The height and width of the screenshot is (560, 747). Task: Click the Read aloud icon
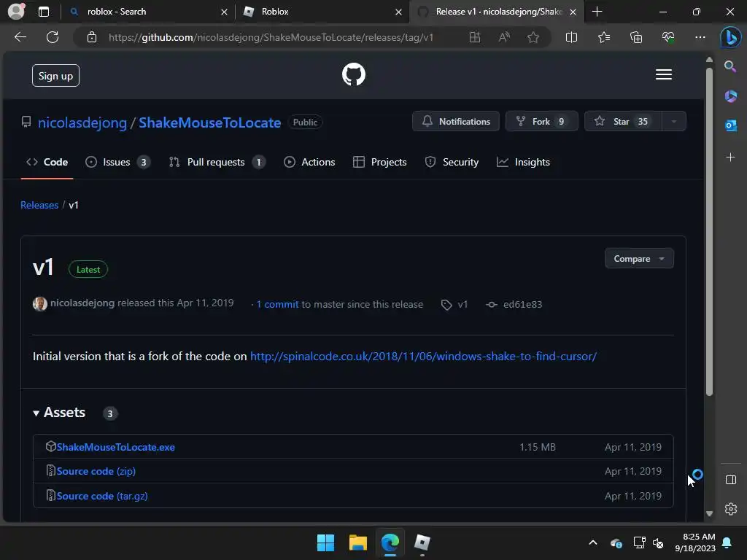[x=504, y=37]
